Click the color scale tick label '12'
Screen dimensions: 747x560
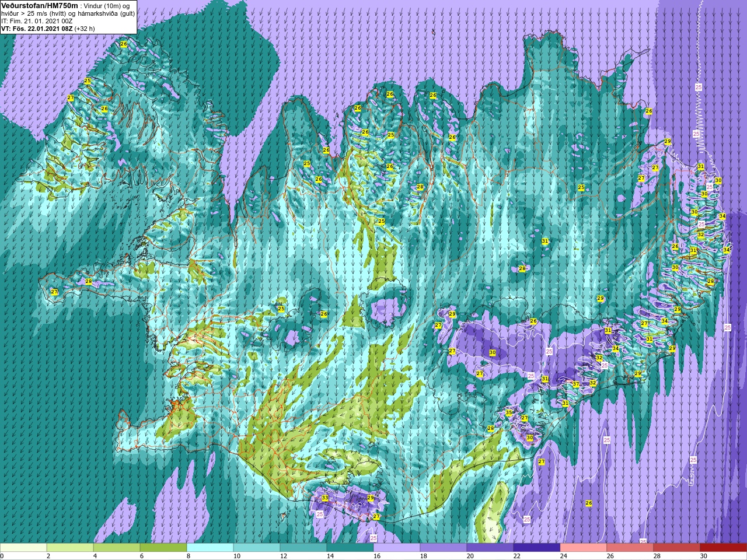tap(284, 556)
